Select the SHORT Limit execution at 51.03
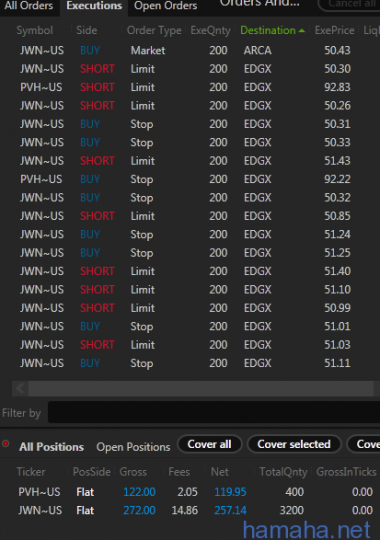The width and height of the screenshot is (380, 540). [190, 345]
